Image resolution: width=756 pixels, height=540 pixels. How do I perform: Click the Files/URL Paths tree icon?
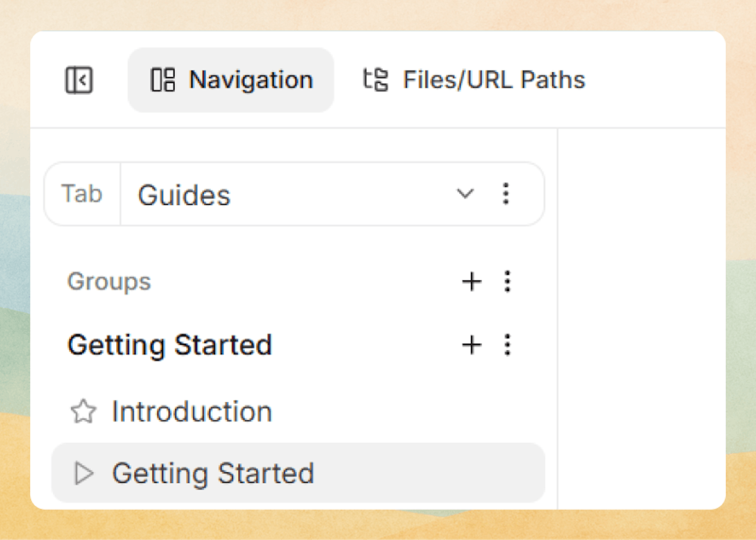pos(375,79)
